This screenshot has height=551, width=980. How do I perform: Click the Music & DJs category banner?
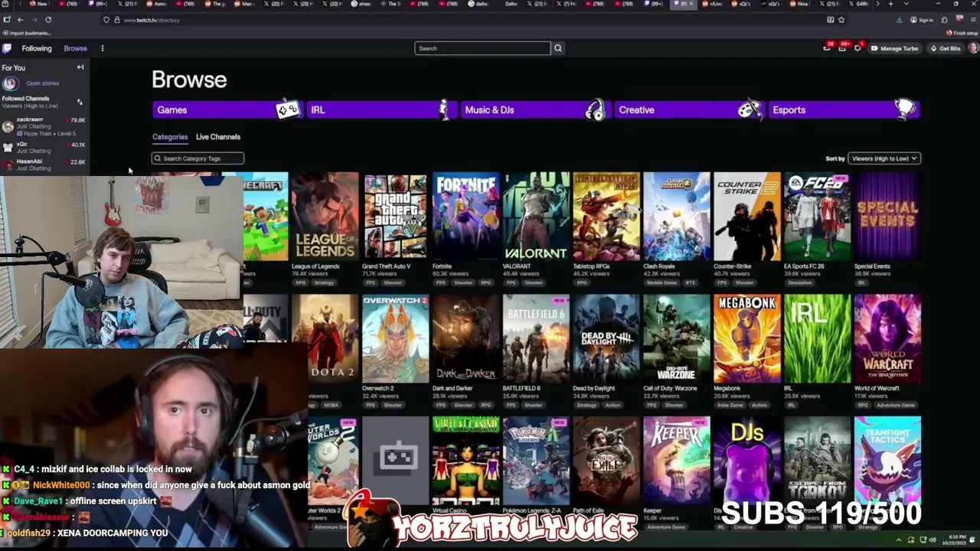pyautogui.click(x=535, y=110)
